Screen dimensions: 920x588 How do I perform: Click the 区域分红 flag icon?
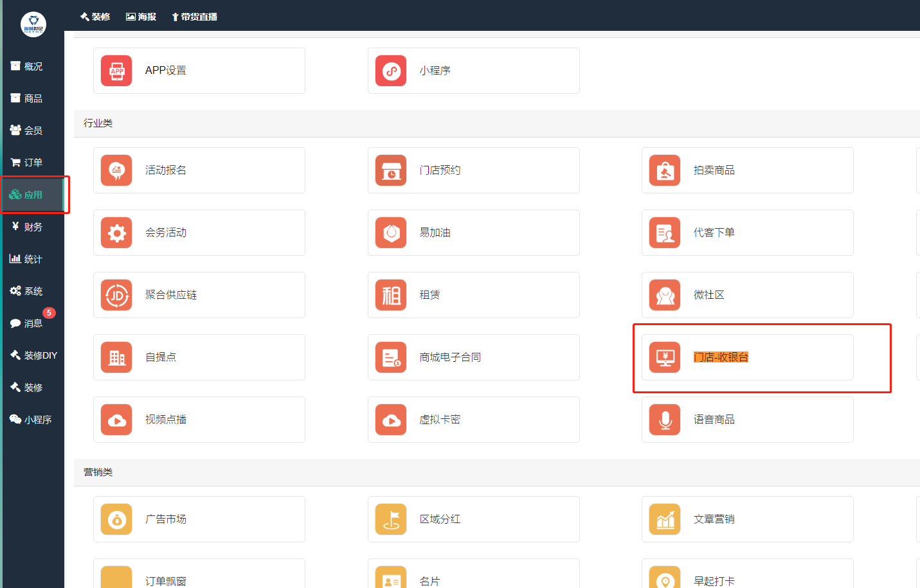pyautogui.click(x=391, y=519)
